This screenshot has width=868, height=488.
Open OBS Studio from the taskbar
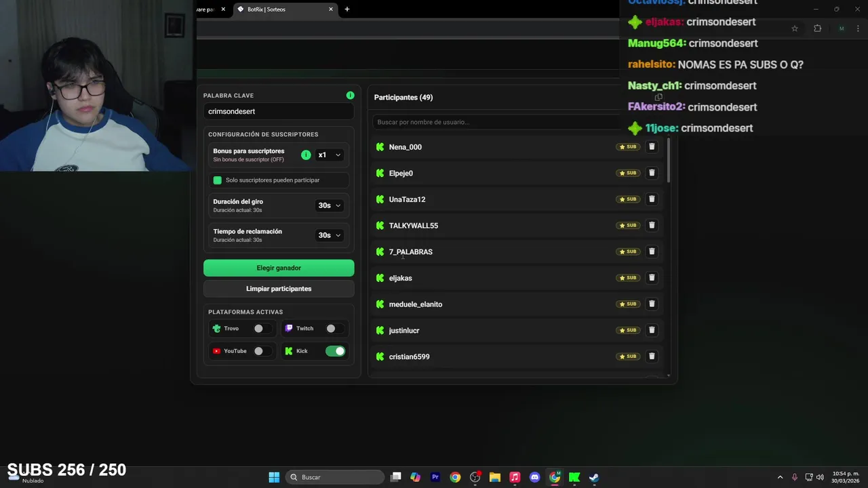coord(475,477)
